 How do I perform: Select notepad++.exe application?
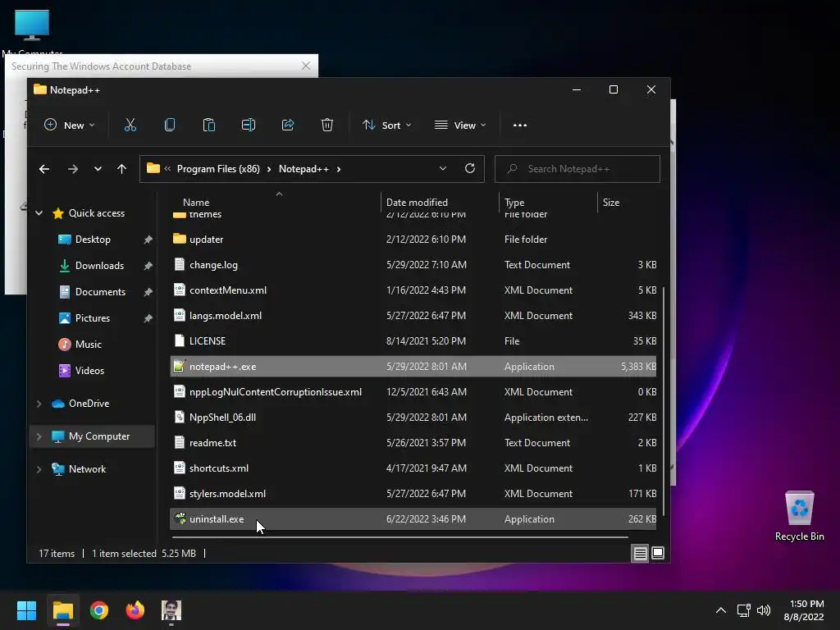pos(413,367)
